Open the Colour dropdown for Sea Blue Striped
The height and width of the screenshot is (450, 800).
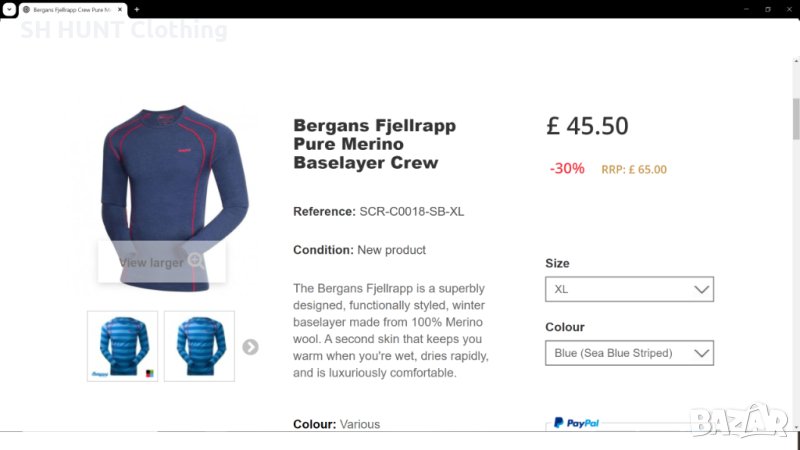point(628,353)
